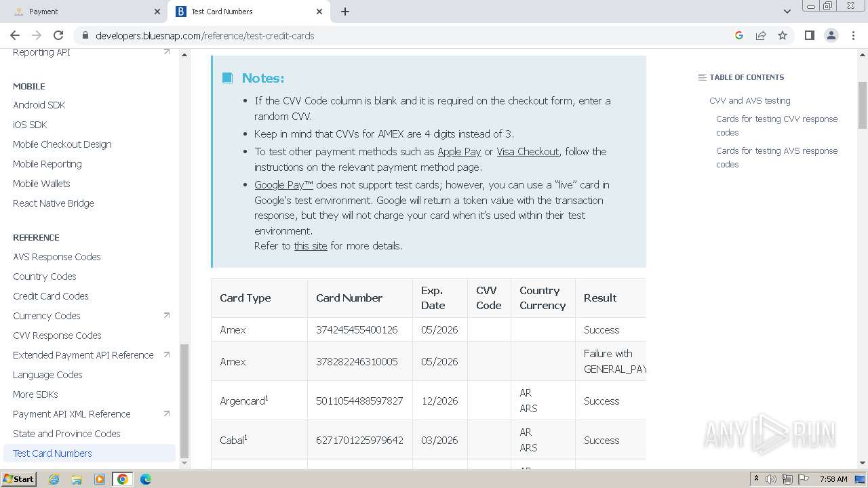The width and height of the screenshot is (868, 488).
Task: Open the Currency Codes reference
Action: (x=47, y=316)
